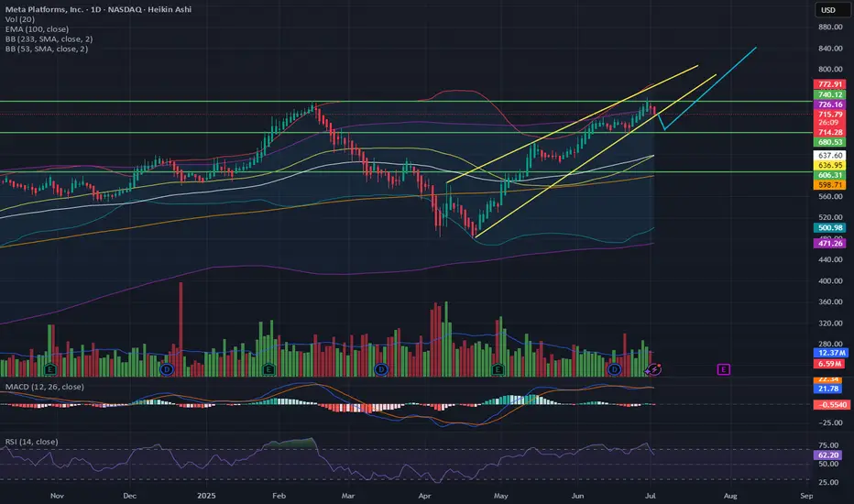Click the current price label 715.79
The image size is (854, 504).
coord(830,115)
